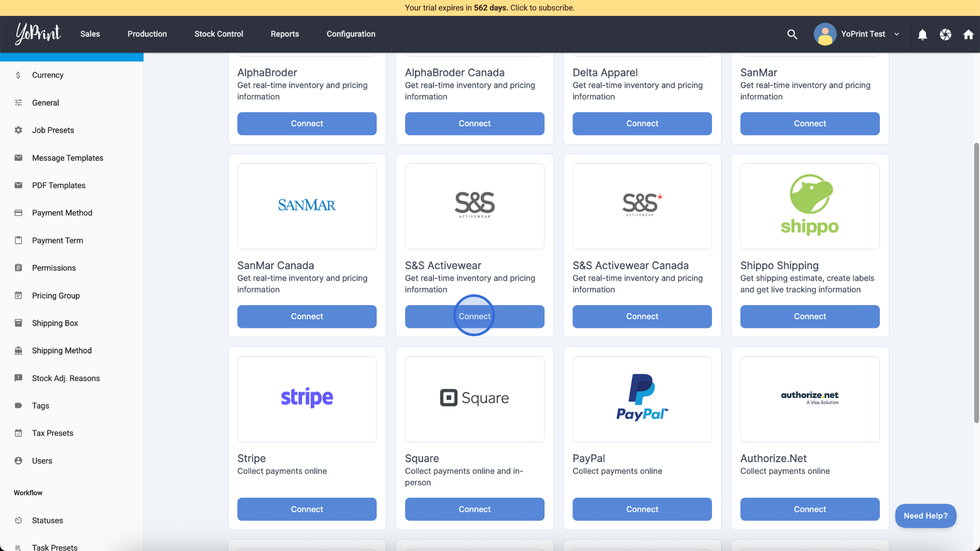This screenshot has width=980, height=551.
Task: Click the Shippo logo thumbnail
Action: (810, 206)
